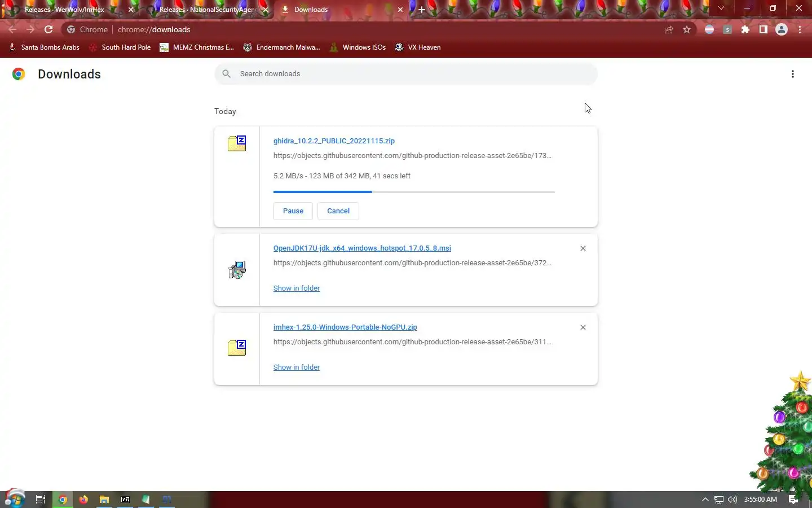This screenshot has height=508, width=812.
Task: Open File Explorer from the taskbar
Action: [104, 500]
